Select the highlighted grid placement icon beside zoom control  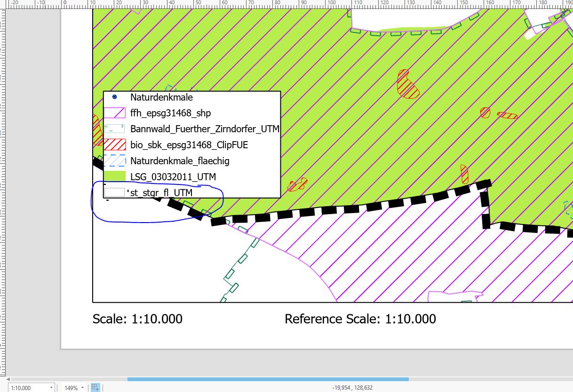point(95,387)
